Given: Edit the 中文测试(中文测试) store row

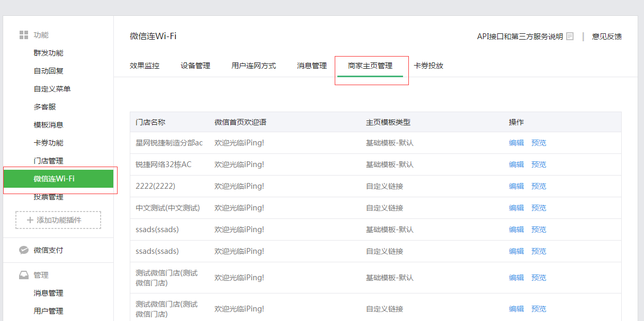Looking at the screenshot, I should pos(516,208).
